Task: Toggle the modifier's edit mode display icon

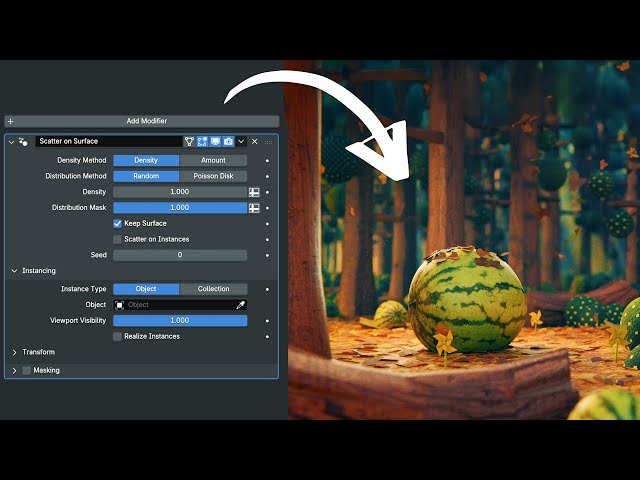Action: pos(202,142)
